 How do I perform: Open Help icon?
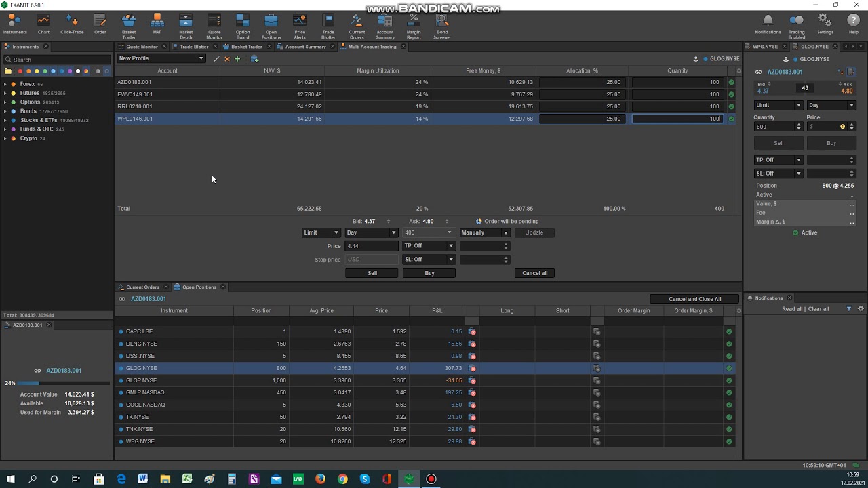pyautogui.click(x=854, y=24)
